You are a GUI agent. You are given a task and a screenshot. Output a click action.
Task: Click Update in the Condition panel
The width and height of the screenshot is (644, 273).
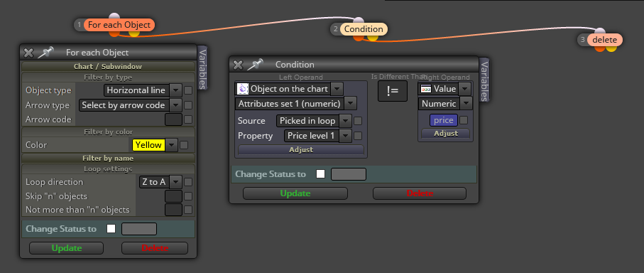coord(295,193)
